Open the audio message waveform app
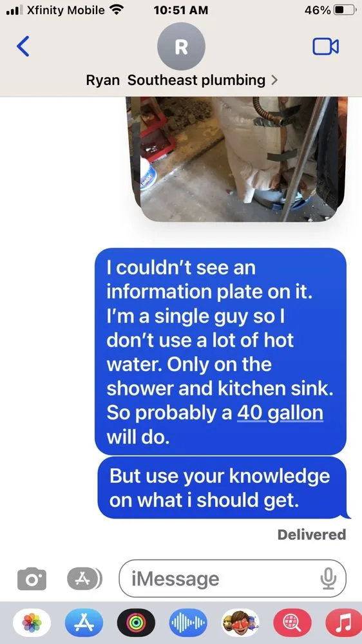 pyautogui.click(x=188, y=623)
